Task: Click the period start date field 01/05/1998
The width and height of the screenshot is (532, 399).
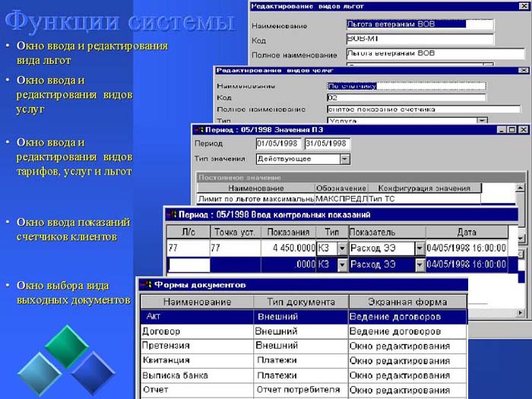Action: coord(279,143)
